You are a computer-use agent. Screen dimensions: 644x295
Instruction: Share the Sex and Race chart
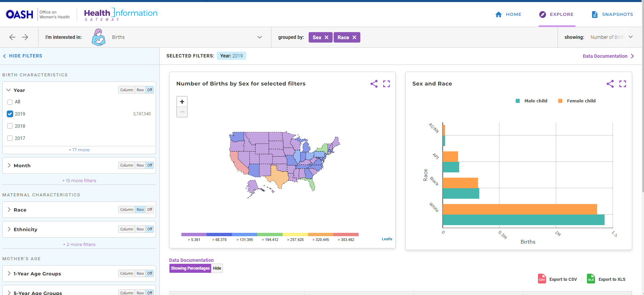coord(610,84)
